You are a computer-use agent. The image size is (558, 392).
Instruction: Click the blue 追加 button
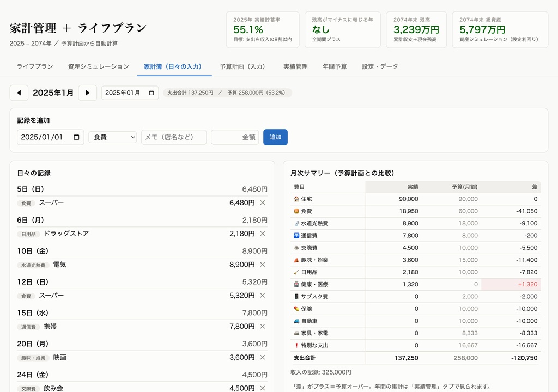point(275,137)
